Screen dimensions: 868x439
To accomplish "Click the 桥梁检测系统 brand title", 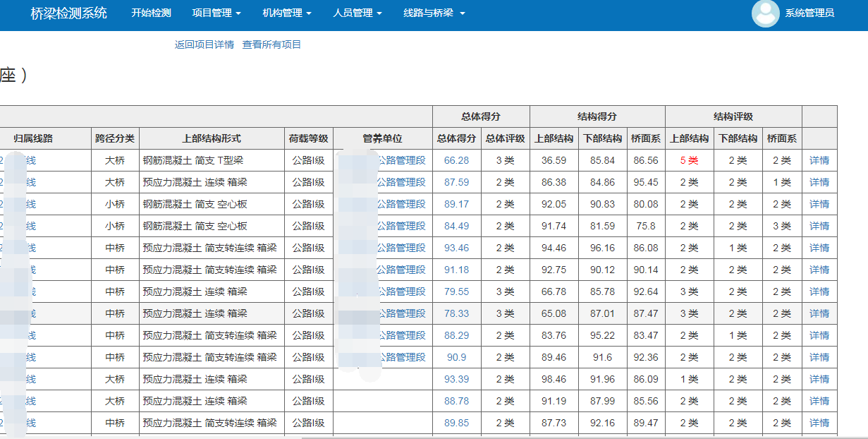I will 69,13.
